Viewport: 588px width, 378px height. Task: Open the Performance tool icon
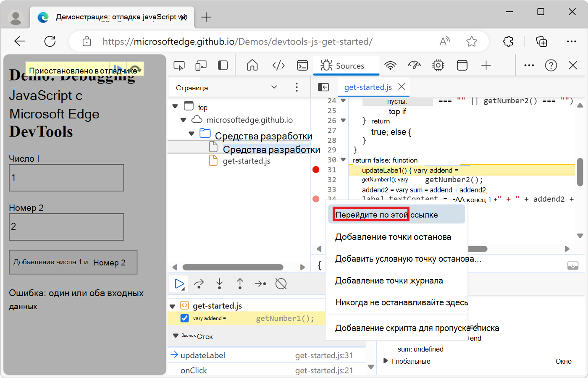pyautogui.click(x=415, y=66)
